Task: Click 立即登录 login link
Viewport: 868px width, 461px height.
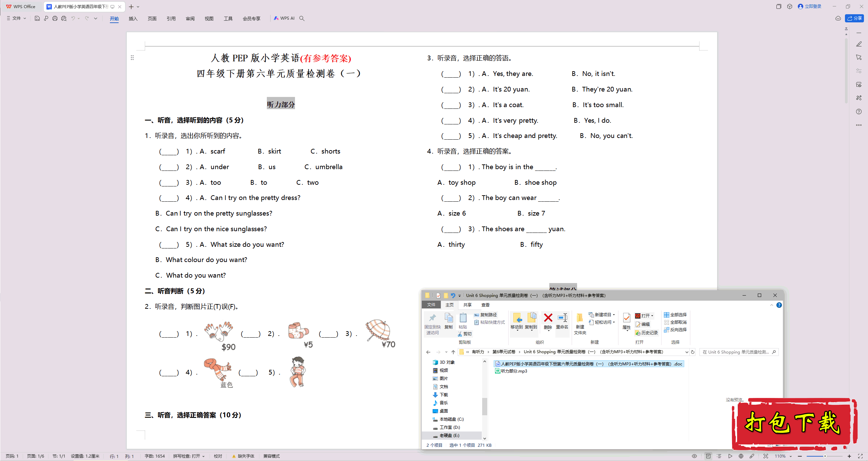Action: pyautogui.click(x=809, y=6)
